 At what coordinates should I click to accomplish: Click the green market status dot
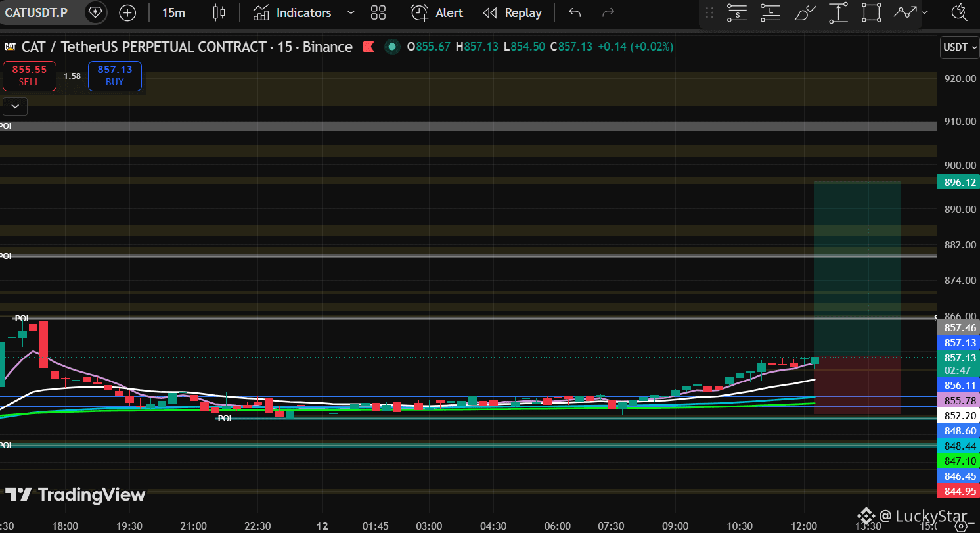[x=392, y=47]
